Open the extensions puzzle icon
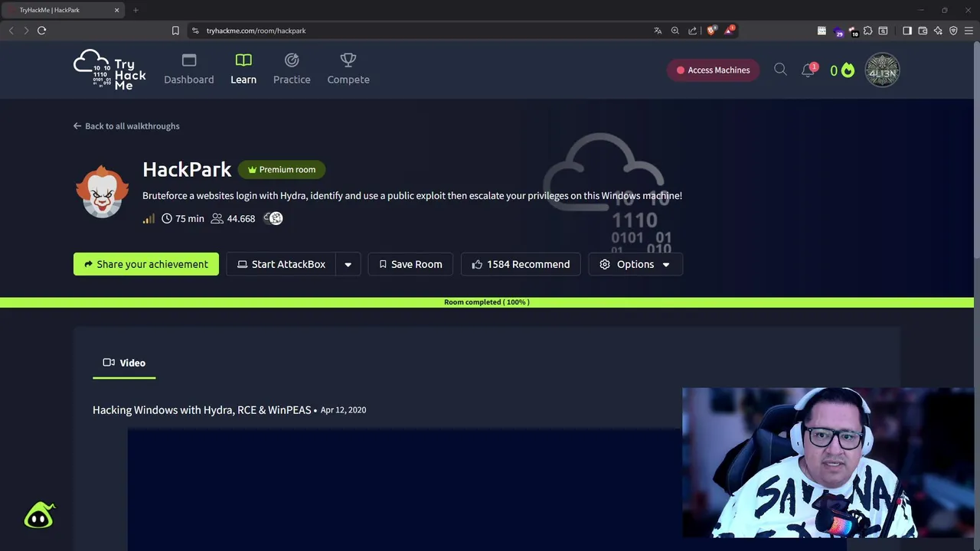 [868, 31]
